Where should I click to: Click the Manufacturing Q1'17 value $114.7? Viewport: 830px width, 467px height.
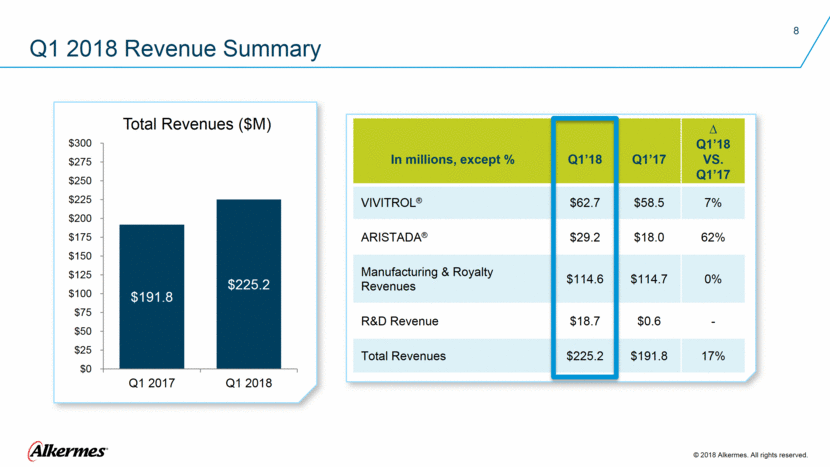coord(649,279)
